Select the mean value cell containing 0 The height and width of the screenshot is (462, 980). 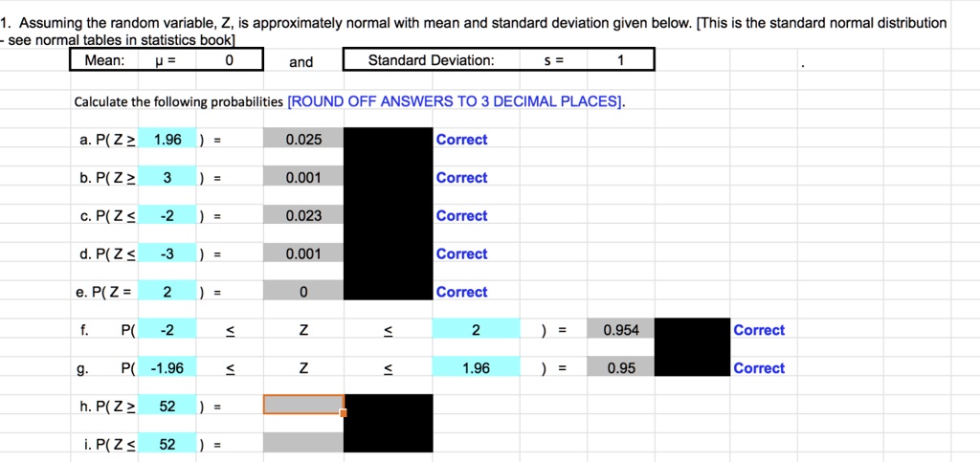tap(229, 61)
